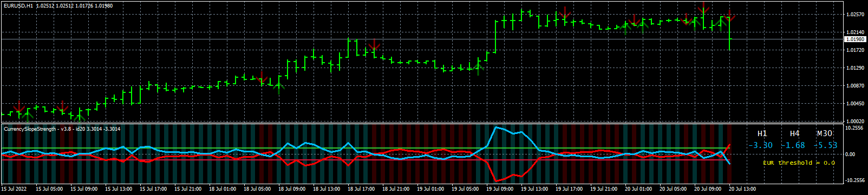Click indicator zero level label 0.00

(x=850, y=154)
